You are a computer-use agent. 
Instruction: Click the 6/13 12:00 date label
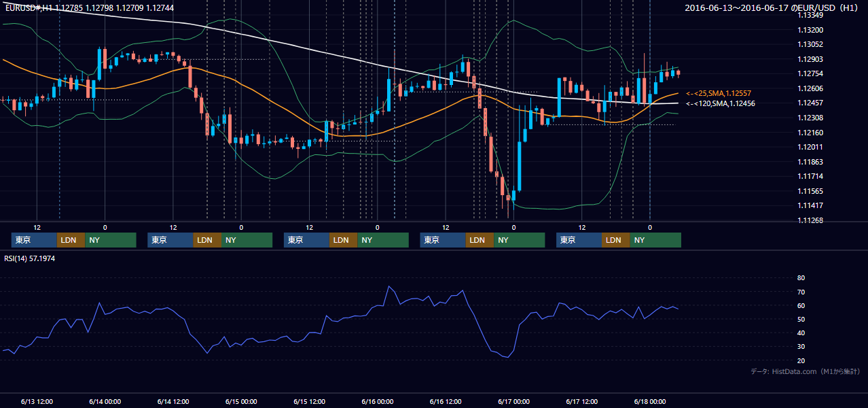click(37, 402)
